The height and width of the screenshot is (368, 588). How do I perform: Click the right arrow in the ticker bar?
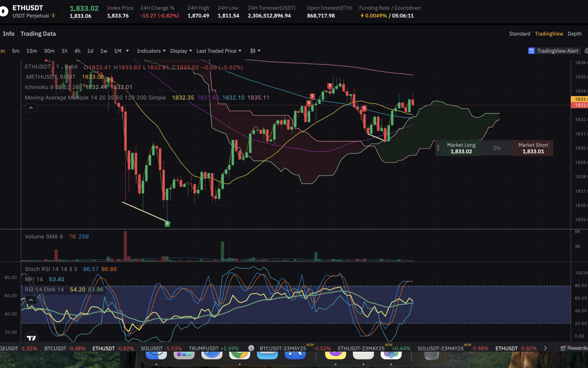click(x=545, y=348)
